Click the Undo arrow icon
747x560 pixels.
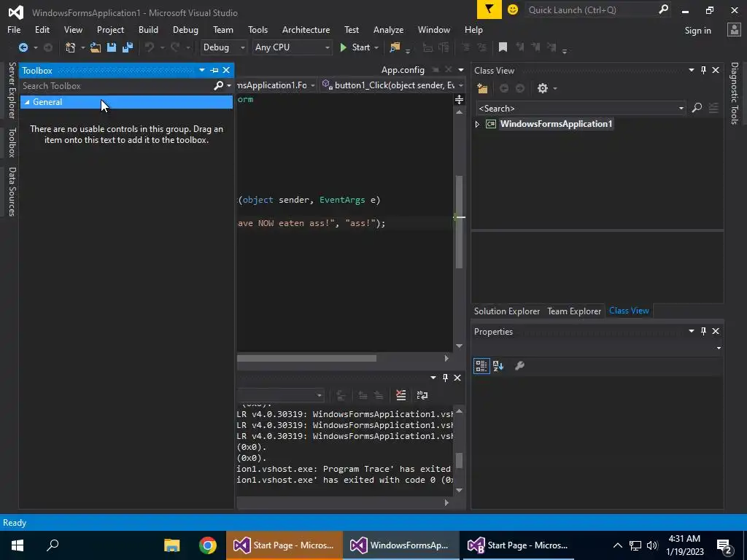tap(150, 47)
